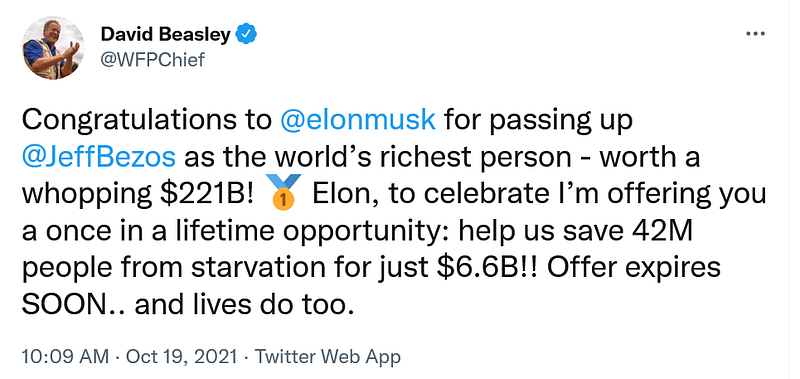Open David Beasley's profile picture

[x=53, y=48]
